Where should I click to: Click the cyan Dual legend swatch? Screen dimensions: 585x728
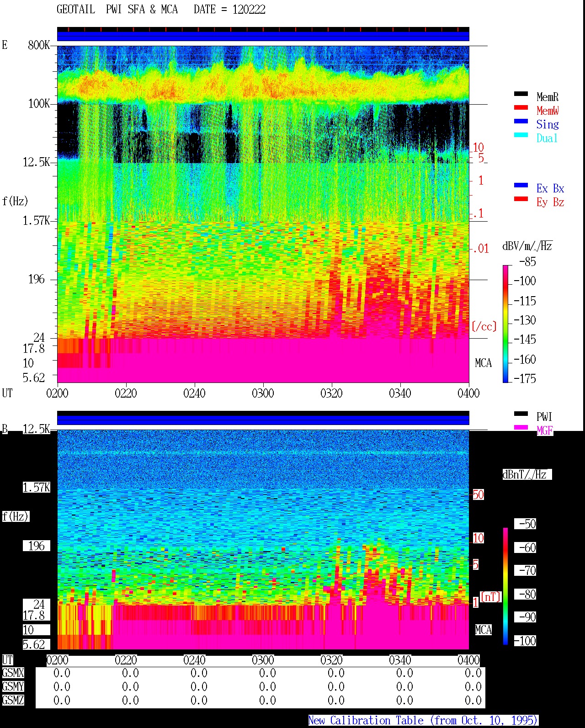[x=521, y=135]
